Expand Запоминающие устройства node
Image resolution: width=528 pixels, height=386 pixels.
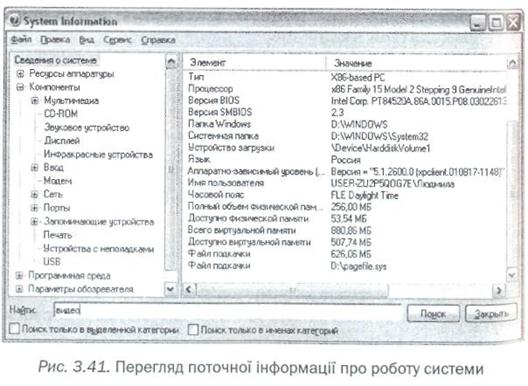[x=34, y=221]
